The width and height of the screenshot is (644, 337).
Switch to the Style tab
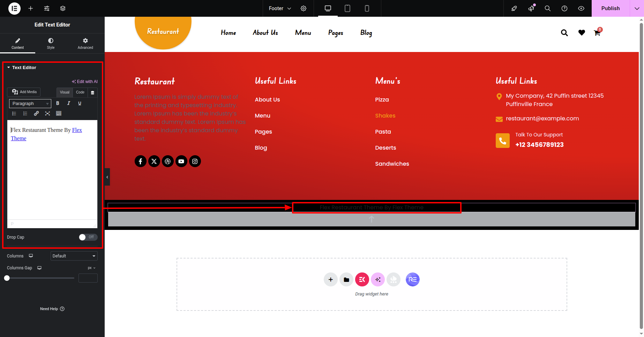pos(51,44)
